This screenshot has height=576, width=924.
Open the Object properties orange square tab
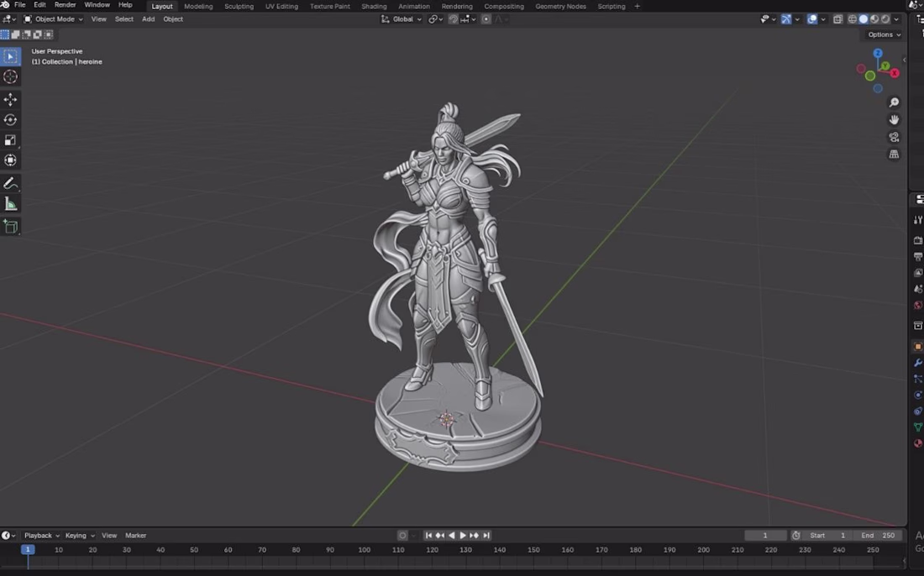[917, 346]
